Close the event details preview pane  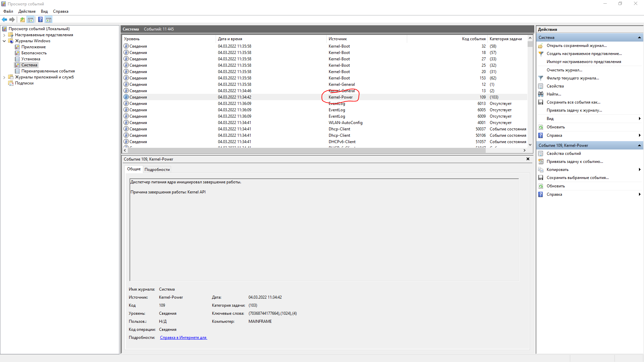coord(528,159)
